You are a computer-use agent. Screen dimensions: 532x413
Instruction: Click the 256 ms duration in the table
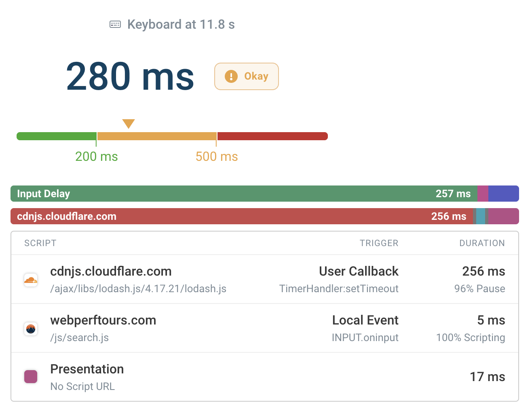[484, 271]
